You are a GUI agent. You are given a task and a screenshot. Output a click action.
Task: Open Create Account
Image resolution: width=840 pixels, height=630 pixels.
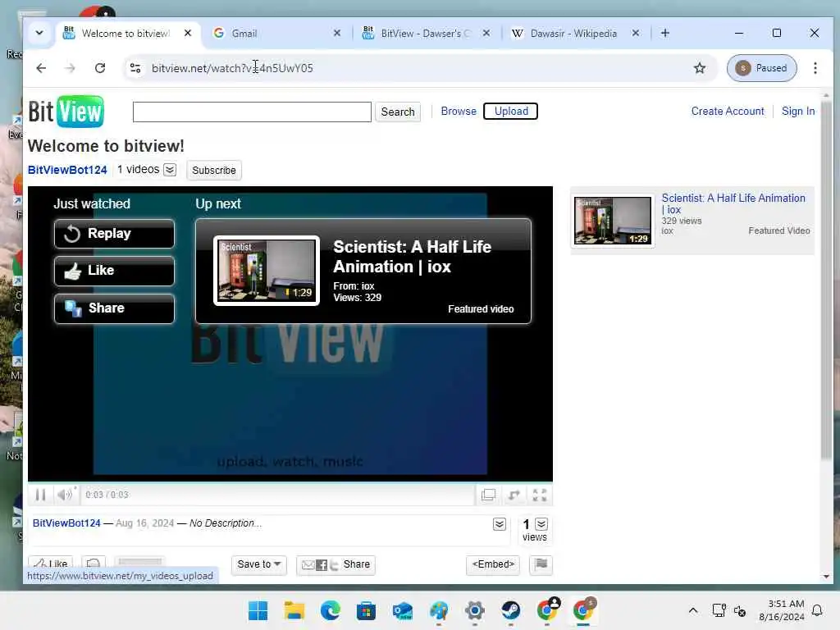(728, 111)
